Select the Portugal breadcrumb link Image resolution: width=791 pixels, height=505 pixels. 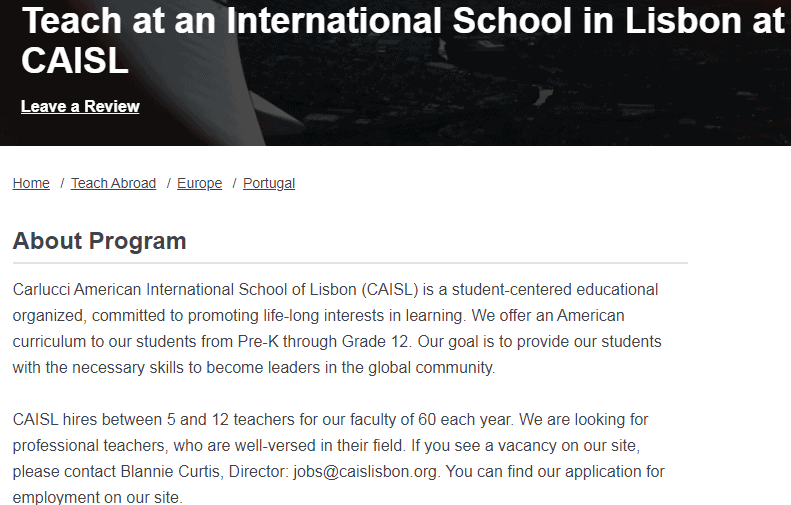269,183
